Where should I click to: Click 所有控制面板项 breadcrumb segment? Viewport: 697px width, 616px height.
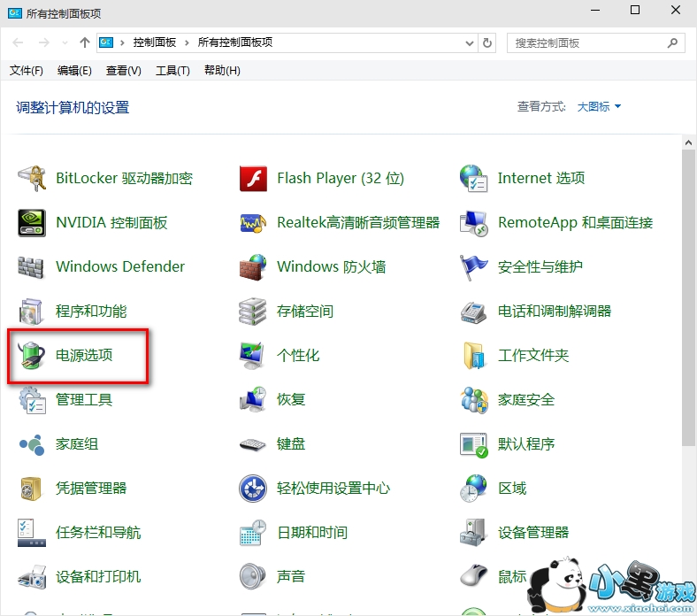pyautogui.click(x=235, y=42)
